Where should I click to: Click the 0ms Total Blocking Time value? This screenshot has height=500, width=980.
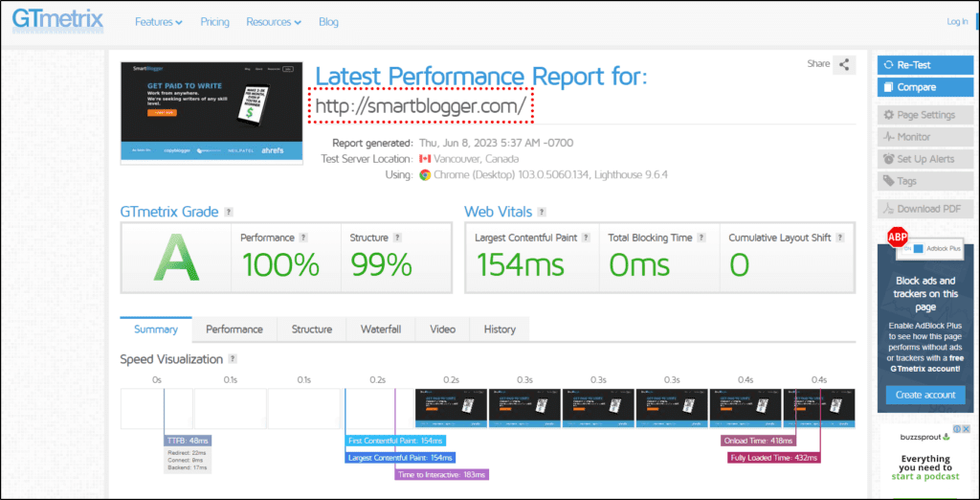pos(639,264)
